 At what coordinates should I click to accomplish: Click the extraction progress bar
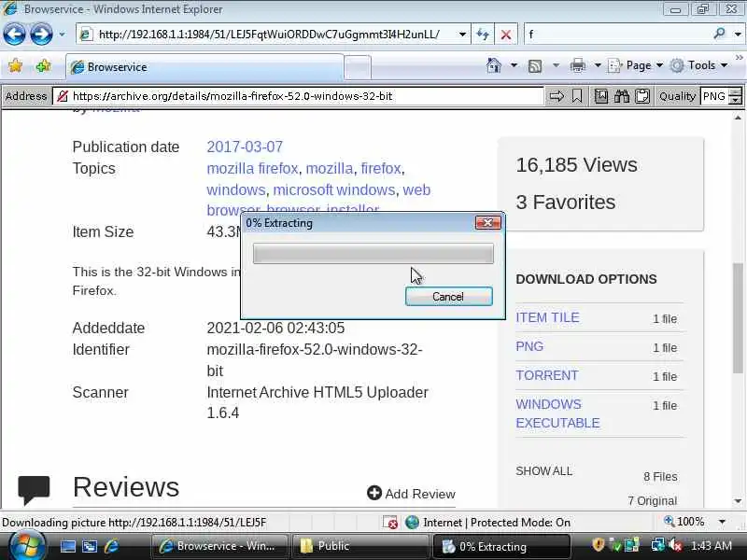pos(373,253)
